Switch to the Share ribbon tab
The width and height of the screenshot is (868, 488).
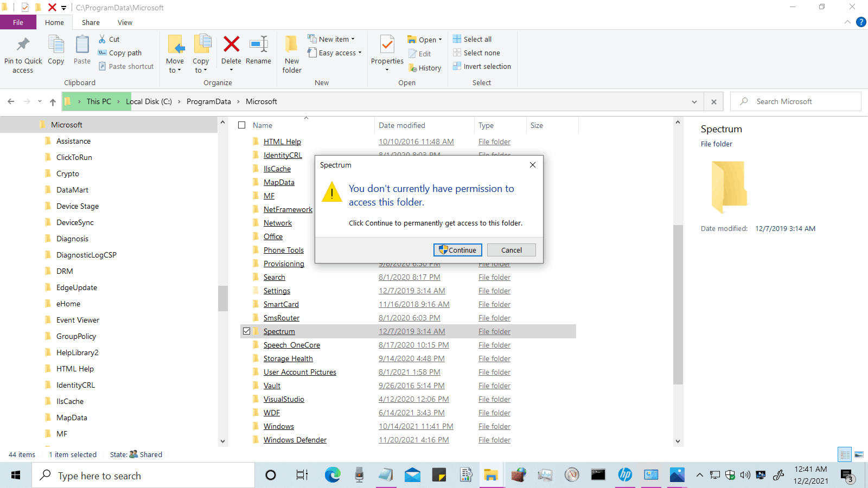point(91,22)
